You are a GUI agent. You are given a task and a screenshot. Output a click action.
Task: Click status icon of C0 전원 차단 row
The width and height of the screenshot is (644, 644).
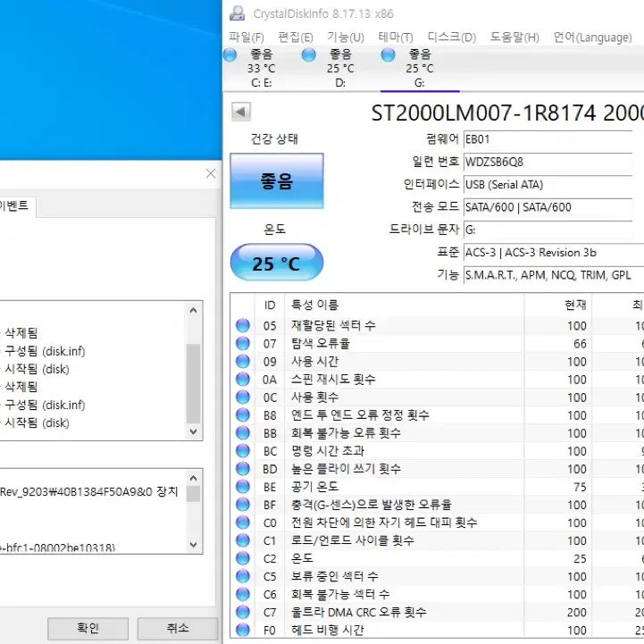point(243,523)
